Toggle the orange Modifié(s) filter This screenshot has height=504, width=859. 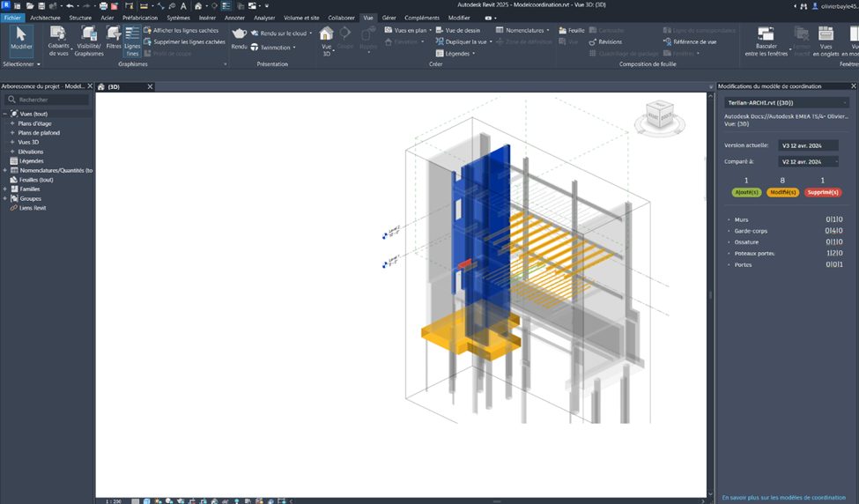point(782,192)
